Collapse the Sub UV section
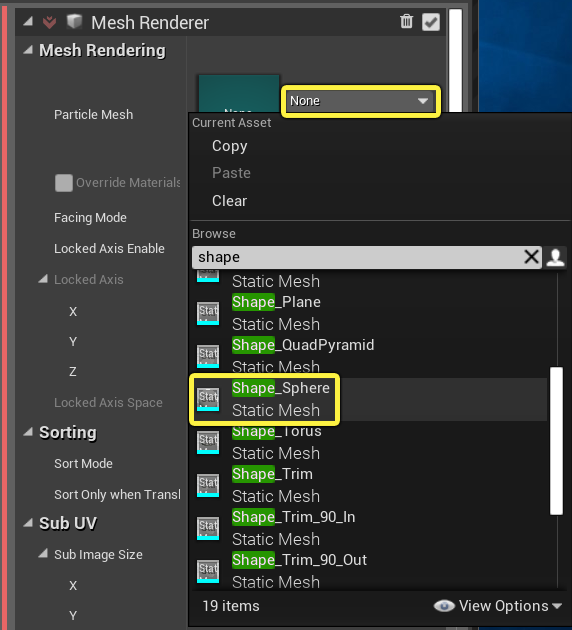The height and width of the screenshot is (630, 572). (28, 523)
